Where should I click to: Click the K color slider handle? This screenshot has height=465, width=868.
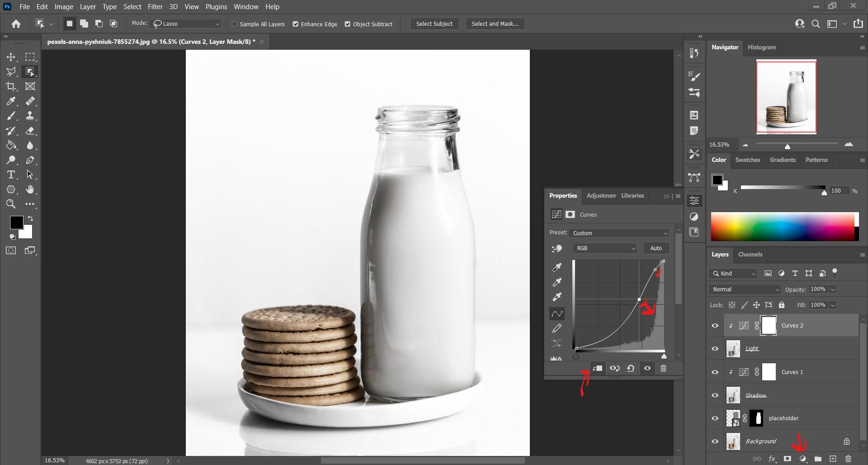click(824, 193)
